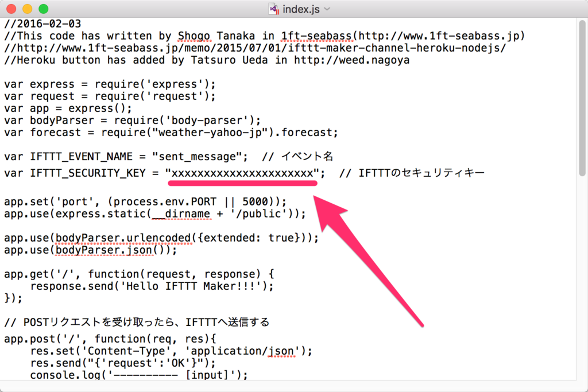The image size is (588, 392).
Task: Click the line "var app = express();"
Action: tap(68, 108)
